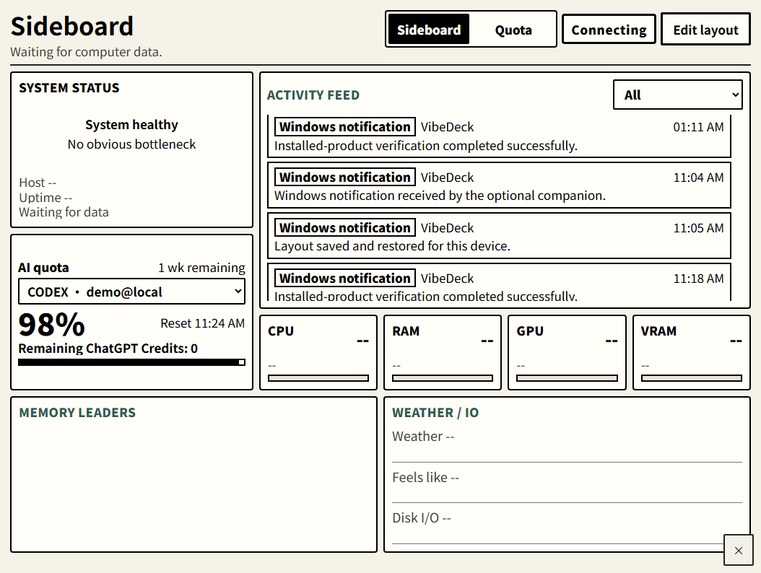Image resolution: width=761 pixels, height=573 pixels.
Task: Click 'System healthy' text
Action: click(x=132, y=125)
